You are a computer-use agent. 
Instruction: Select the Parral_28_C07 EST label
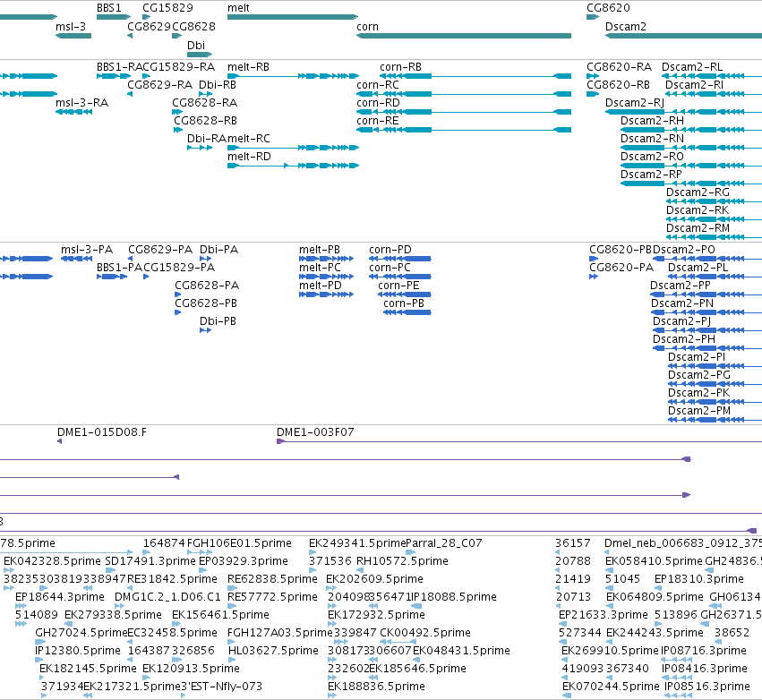444,543
